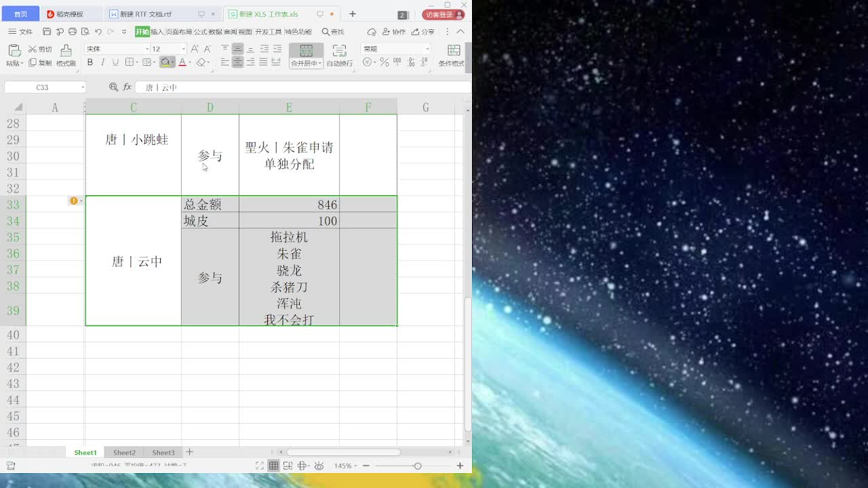Switch to Sheet2 tab
868x488 pixels.
tap(124, 452)
